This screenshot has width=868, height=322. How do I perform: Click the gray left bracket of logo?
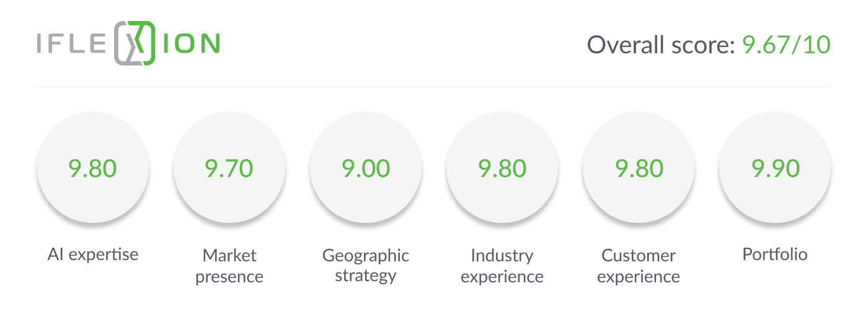tap(119, 45)
